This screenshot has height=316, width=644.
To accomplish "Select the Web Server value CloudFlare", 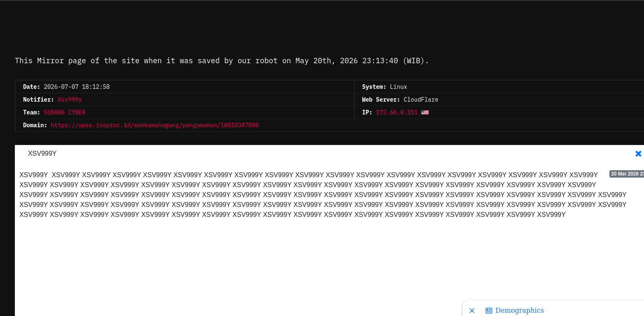I will tap(421, 100).
